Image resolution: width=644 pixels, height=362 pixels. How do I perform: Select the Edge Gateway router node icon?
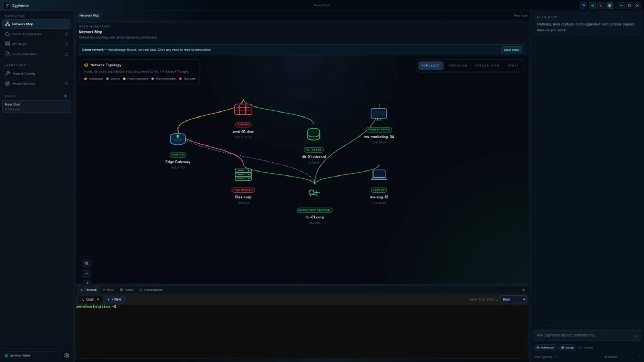177,139
